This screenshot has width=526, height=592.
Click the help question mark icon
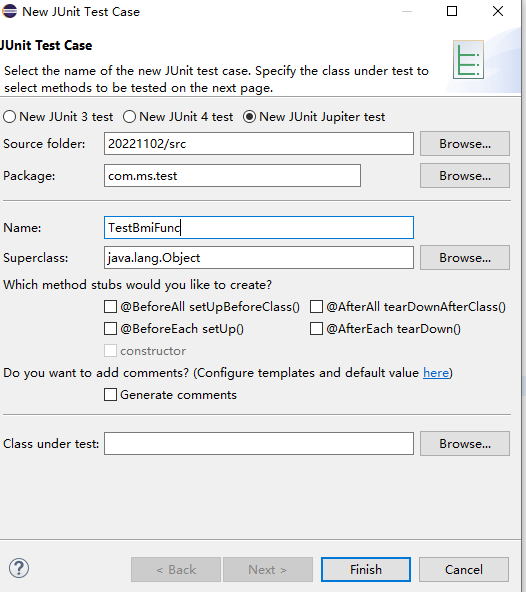pos(19,568)
